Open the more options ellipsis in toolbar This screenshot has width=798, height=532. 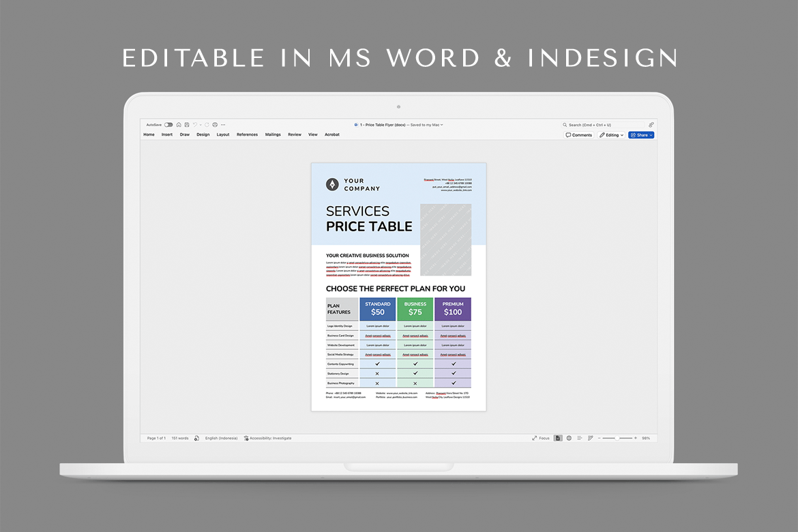tap(223, 125)
